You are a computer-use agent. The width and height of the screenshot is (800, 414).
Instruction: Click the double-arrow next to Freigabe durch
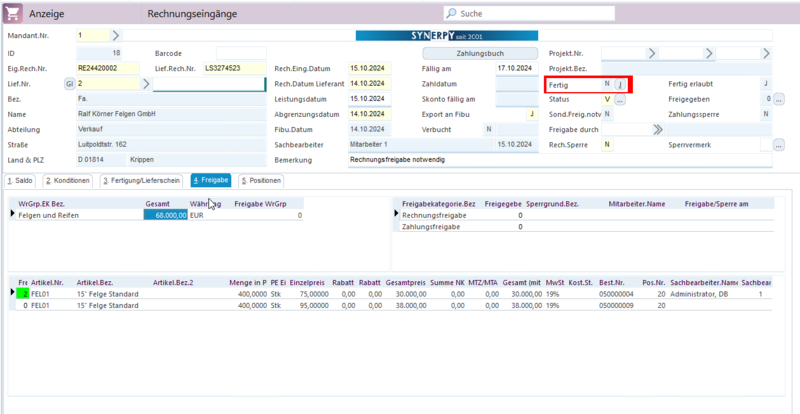click(x=658, y=129)
